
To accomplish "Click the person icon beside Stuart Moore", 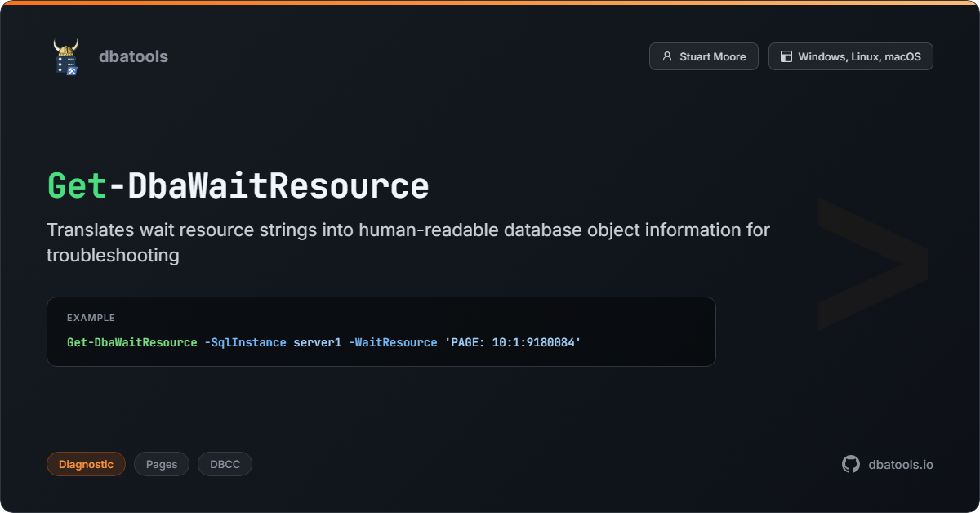I will [667, 56].
